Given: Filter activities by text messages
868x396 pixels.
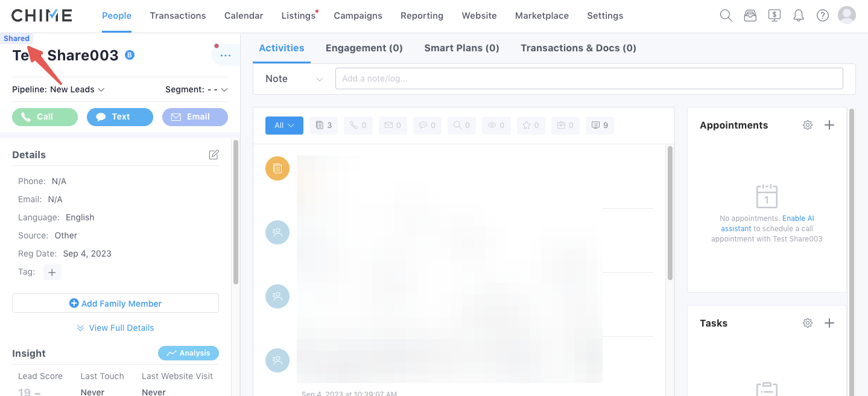Looking at the screenshot, I should (427, 126).
